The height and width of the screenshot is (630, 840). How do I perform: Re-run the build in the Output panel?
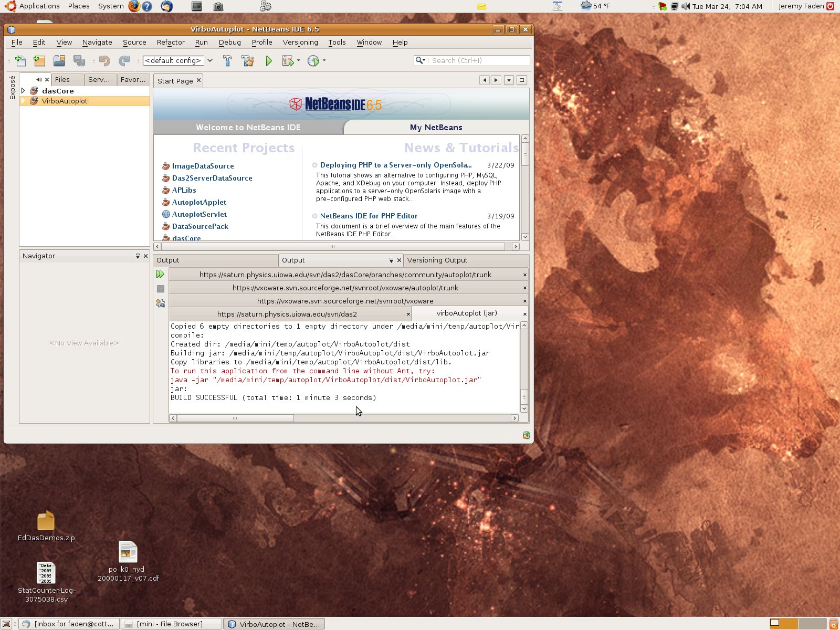point(160,274)
